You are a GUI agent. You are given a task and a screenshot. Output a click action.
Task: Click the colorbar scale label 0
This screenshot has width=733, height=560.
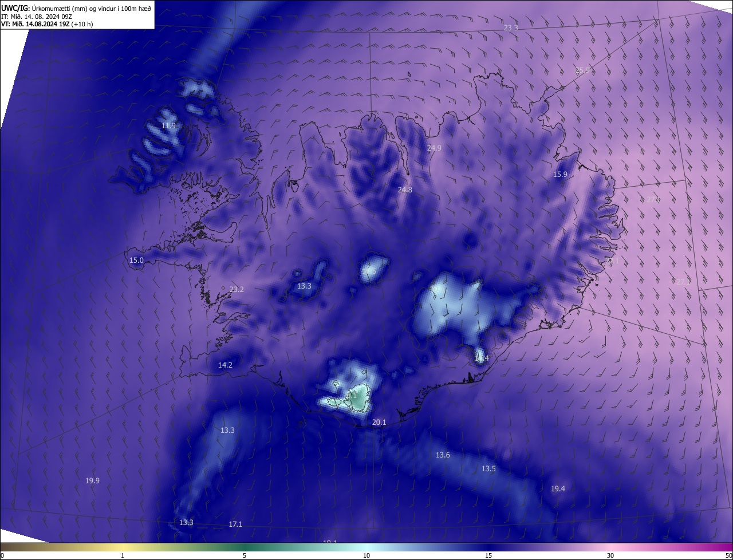(2, 555)
